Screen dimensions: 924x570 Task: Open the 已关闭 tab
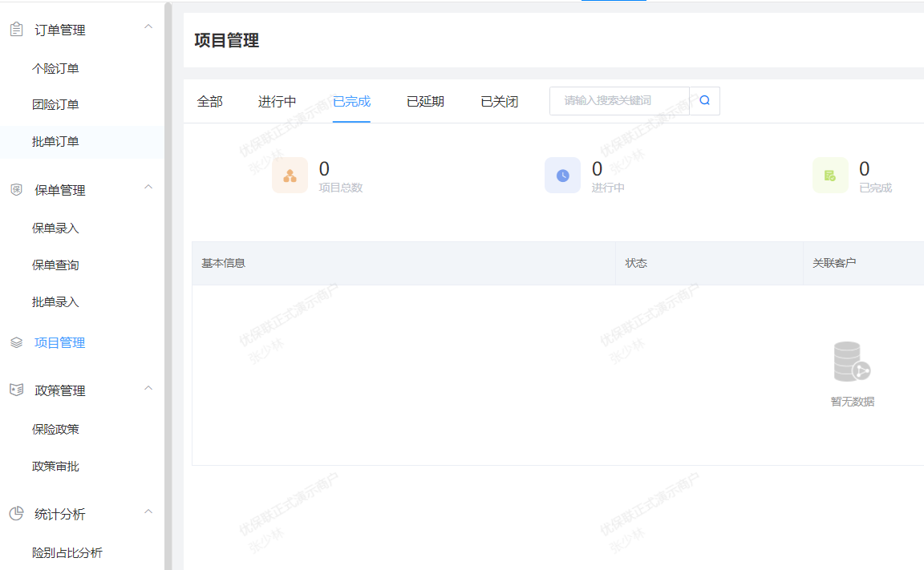(x=500, y=101)
